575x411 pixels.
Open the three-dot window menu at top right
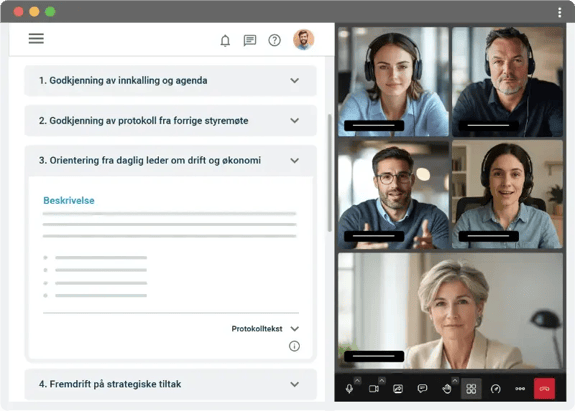point(560,12)
